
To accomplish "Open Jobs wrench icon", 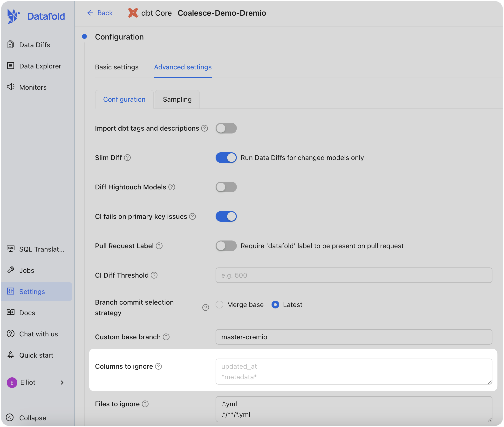I will (11, 270).
